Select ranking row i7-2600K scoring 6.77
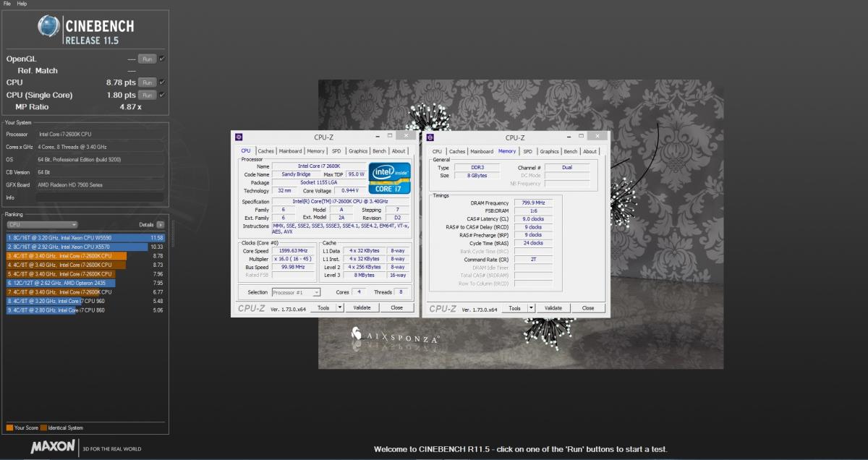The height and width of the screenshot is (460, 868). (85, 292)
